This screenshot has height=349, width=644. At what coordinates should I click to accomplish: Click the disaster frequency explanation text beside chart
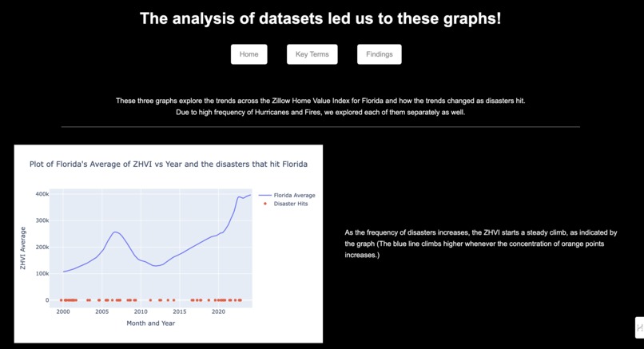[x=480, y=244]
